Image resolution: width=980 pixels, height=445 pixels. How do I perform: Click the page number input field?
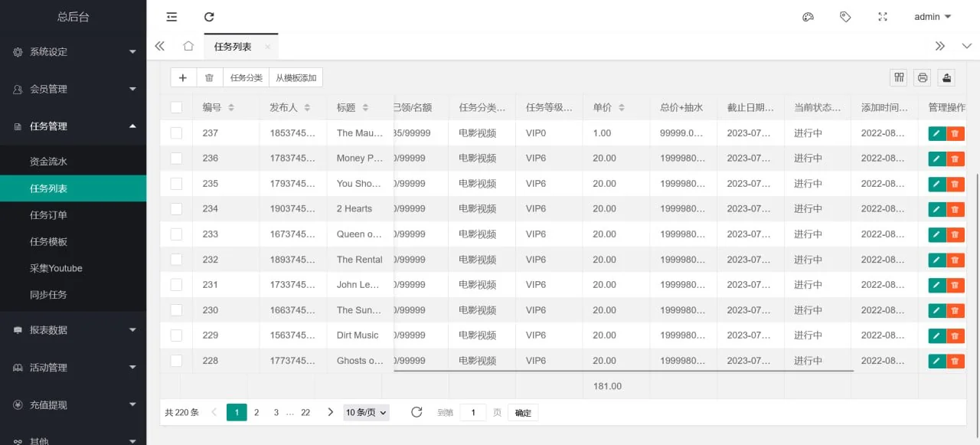pos(472,413)
